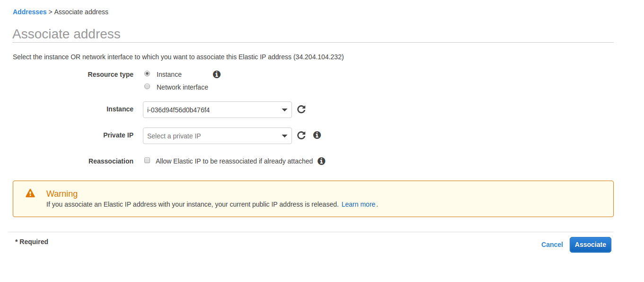Open the Private IP info tooltip icon
Viewport: 644px width, 282px height.
point(317,135)
